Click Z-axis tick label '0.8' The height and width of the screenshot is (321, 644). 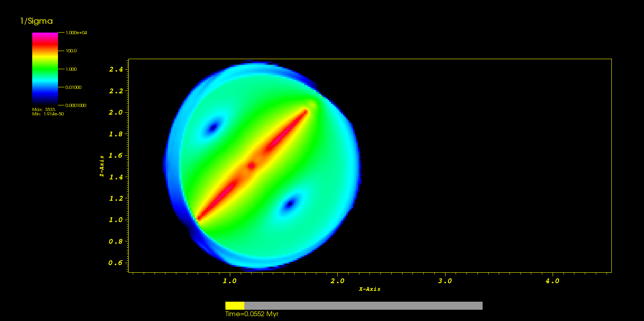pyautogui.click(x=116, y=241)
